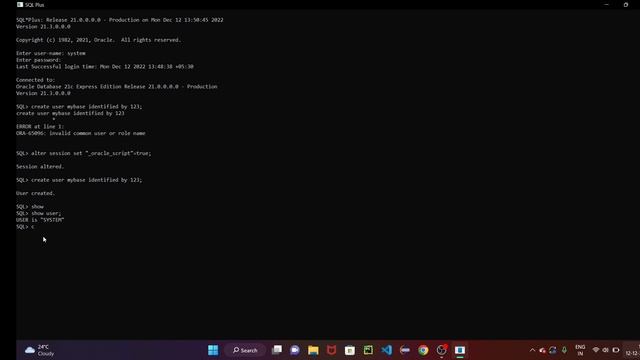
Task: Open the Windows Start menu
Action: click(213, 350)
